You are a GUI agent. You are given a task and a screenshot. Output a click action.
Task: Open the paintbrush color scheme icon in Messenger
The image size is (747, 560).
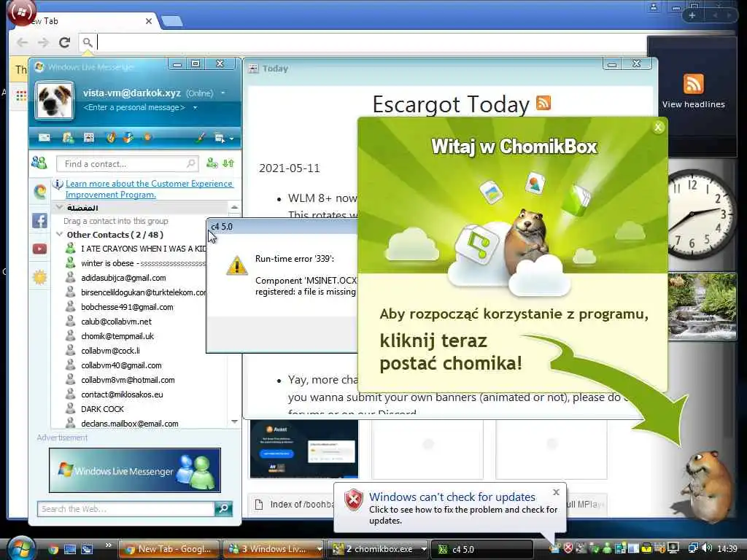pyautogui.click(x=201, y=138)
